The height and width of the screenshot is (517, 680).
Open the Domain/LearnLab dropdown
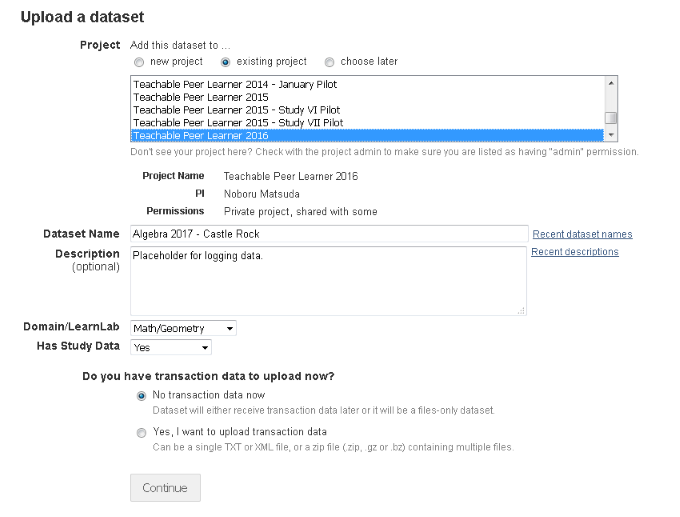pos(183,328)
